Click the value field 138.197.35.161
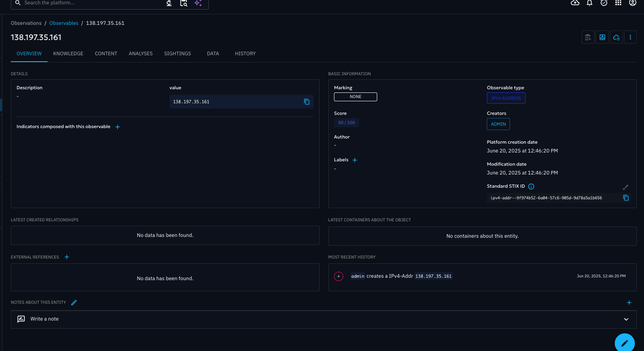The height and width of the screenshot is (351, 644). click(241, 102)
